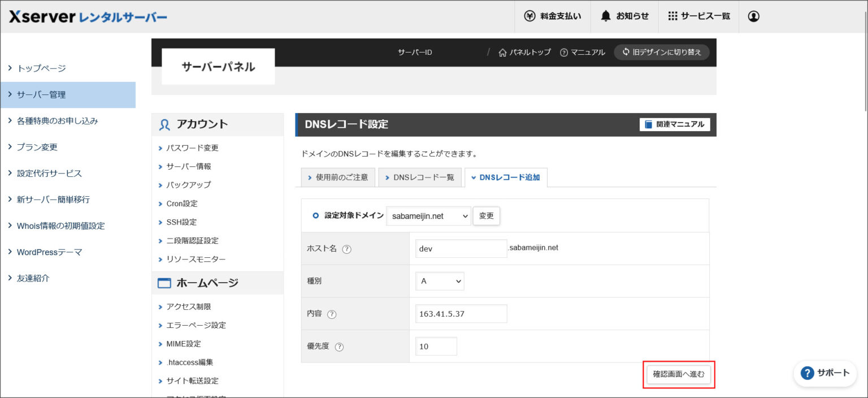Image resolution: width=868 pixels, height=398 pixels.
Task: Click the ホスト名 input field
Action: tap(461, 249)
